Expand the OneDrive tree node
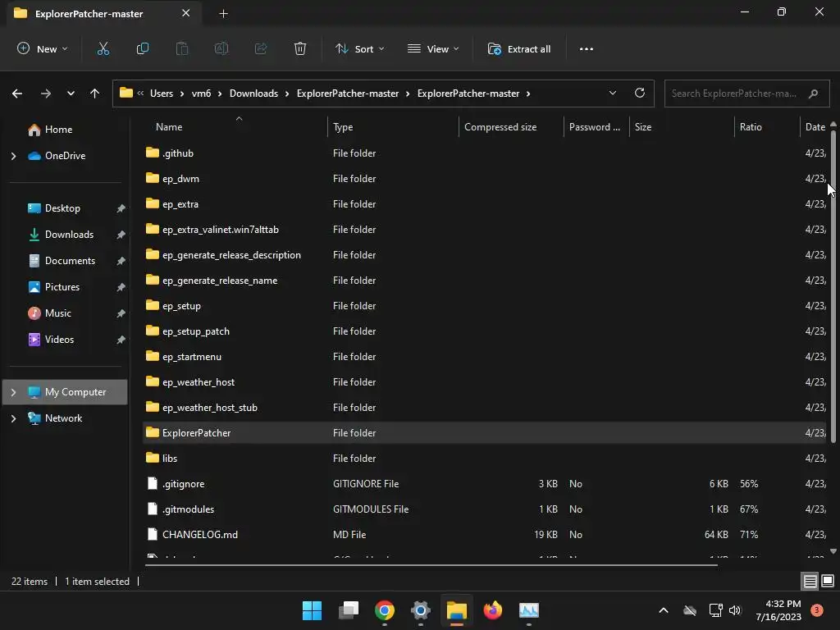 (x=13, y=156)
